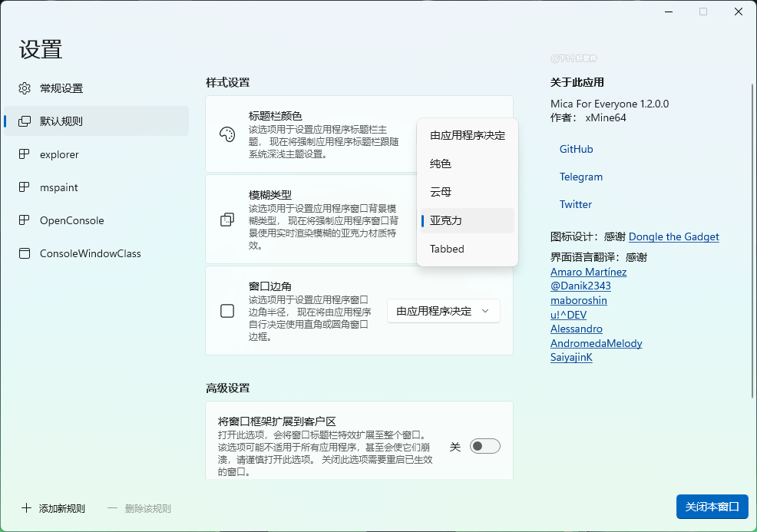
Task: Expand the 窗口边角 dropdown box
Action: 443,311
